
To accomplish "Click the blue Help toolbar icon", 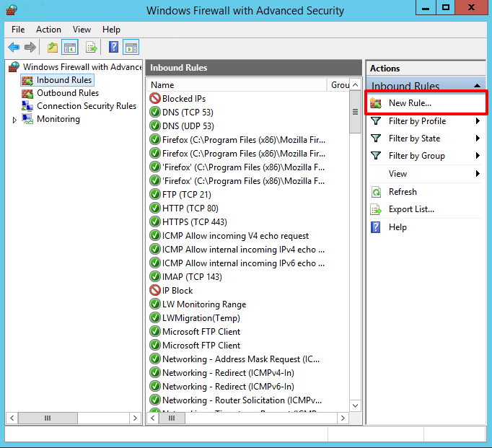I will click(113, 48).
